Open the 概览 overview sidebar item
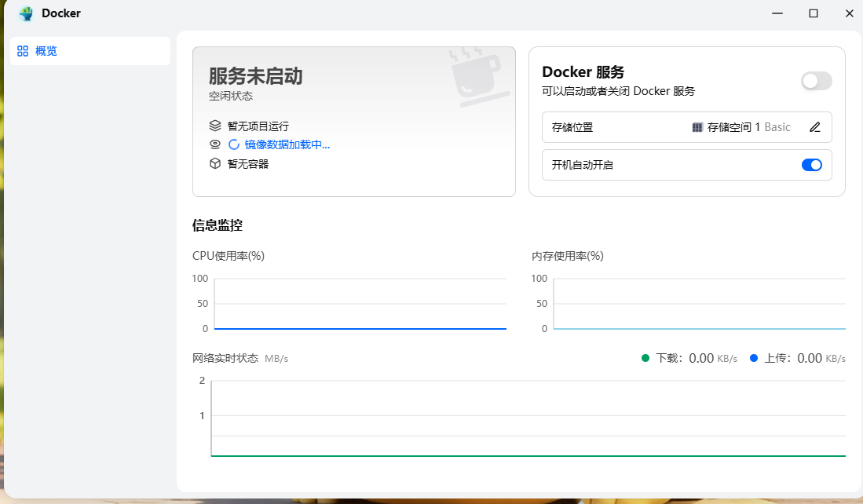The width and height of the screenshot is (863, 504). pyautogui.click(x=90, y=51)
